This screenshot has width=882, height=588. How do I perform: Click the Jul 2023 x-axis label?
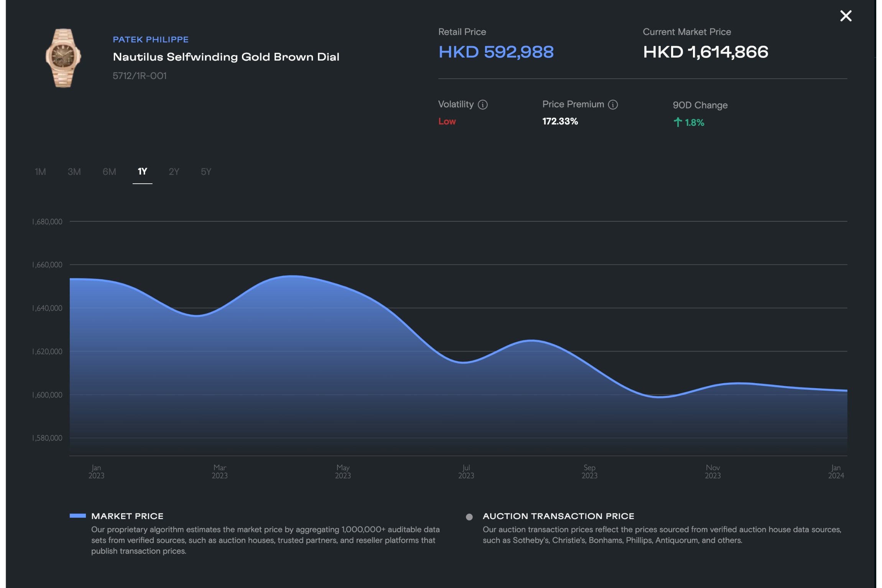click(466, 472)
